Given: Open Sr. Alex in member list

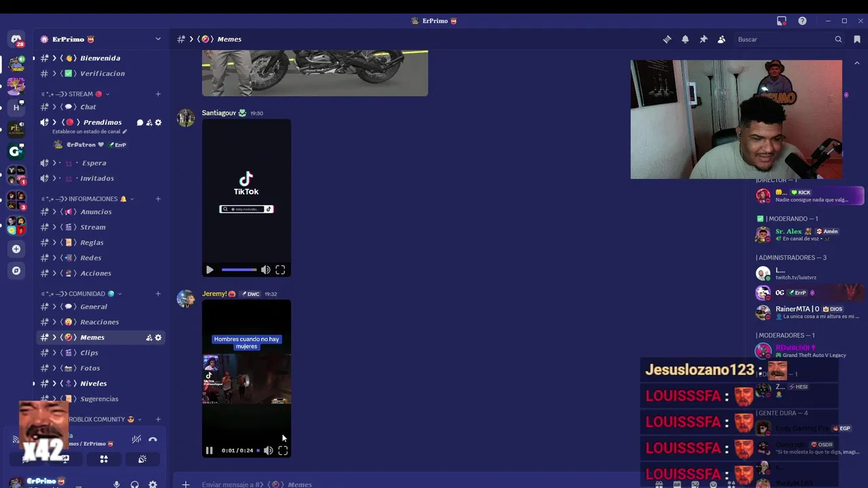Looking at the screenshot, I should [807, 235].
